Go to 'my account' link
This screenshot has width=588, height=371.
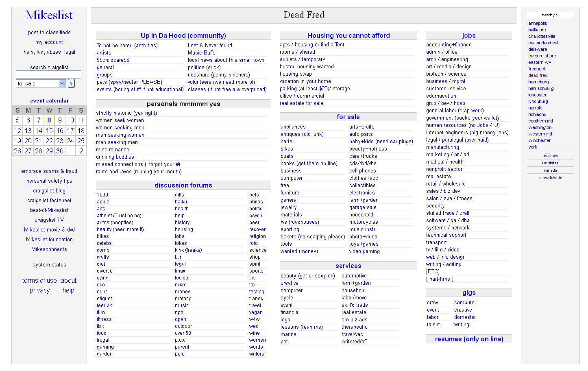(49, 42)
